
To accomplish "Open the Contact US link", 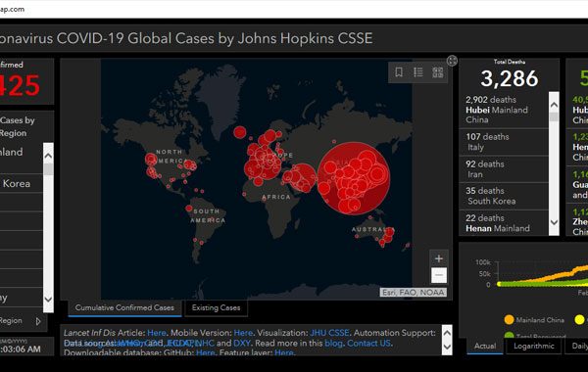I will pos(368,344).
